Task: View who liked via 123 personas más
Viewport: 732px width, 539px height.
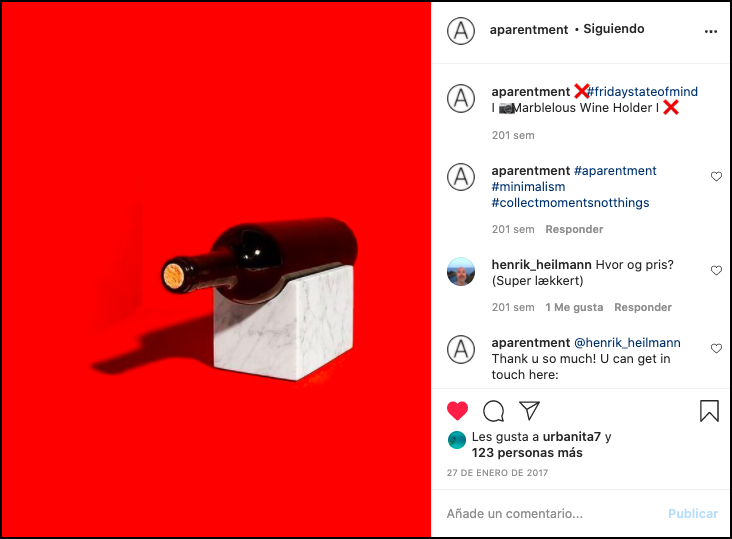Action: [x=527, y=453]
